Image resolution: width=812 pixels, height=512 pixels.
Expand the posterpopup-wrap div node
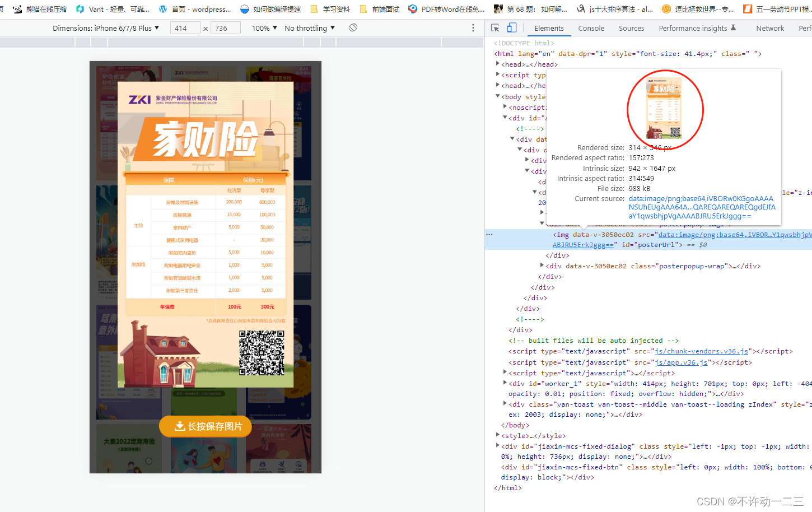(x=542, y=266)
